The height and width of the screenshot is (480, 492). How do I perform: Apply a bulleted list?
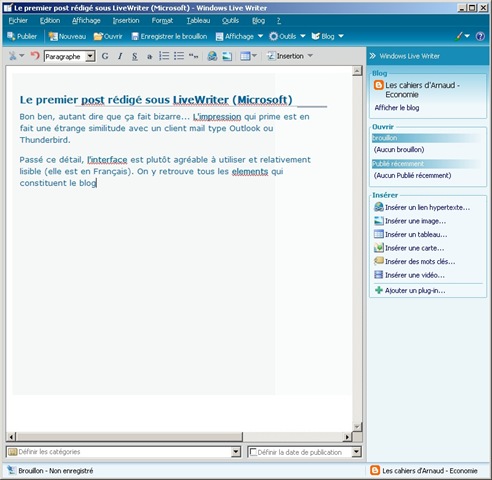179,56
